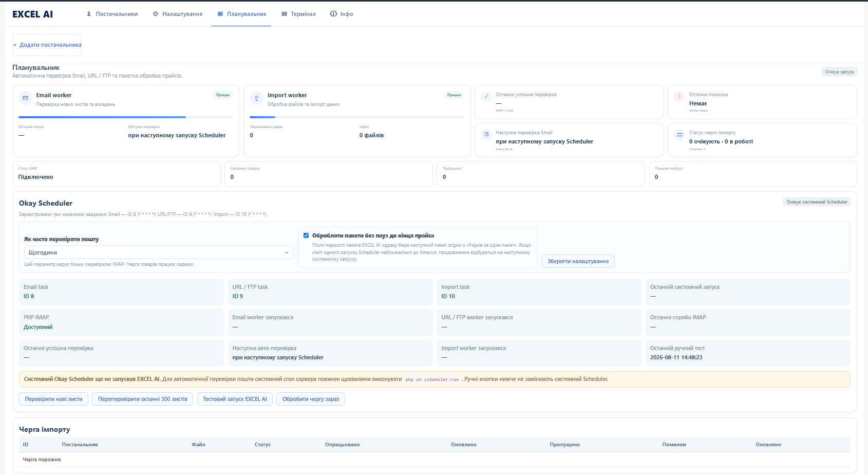Click the Черга порожня row text
Viewport: 868px width, 475px height.
pos(42,460)
